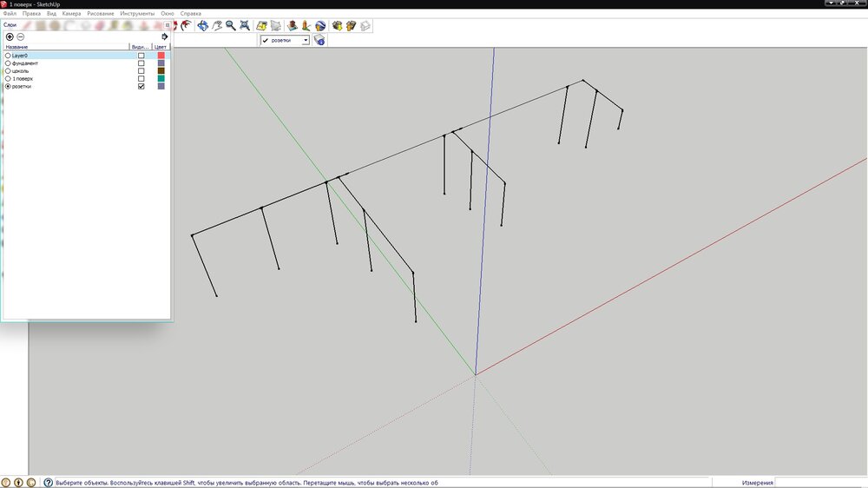This screenshot has width=868, height=488.
Task: Set фундамент as the active layer
Action: click(8, 63)
